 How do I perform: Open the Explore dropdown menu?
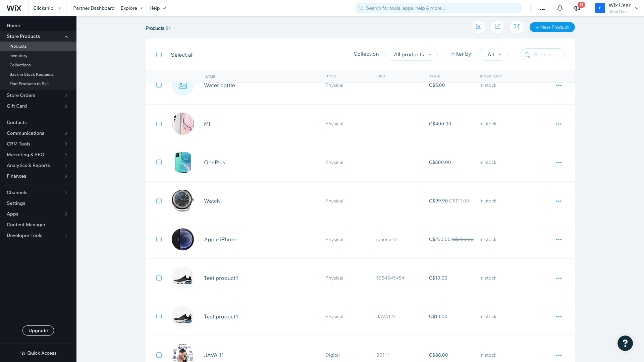pyautogui.click(x=132, y=8)
